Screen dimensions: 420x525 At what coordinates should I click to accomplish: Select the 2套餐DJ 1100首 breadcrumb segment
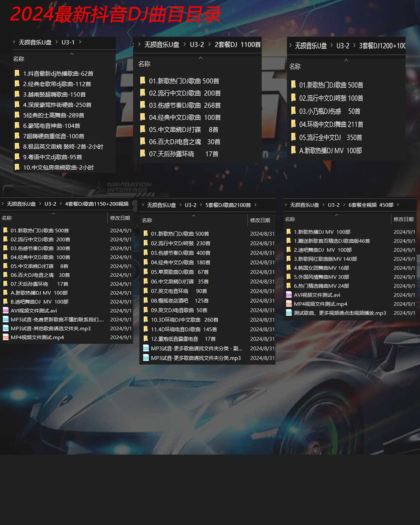pyautogui.click(x=237, y=44)
